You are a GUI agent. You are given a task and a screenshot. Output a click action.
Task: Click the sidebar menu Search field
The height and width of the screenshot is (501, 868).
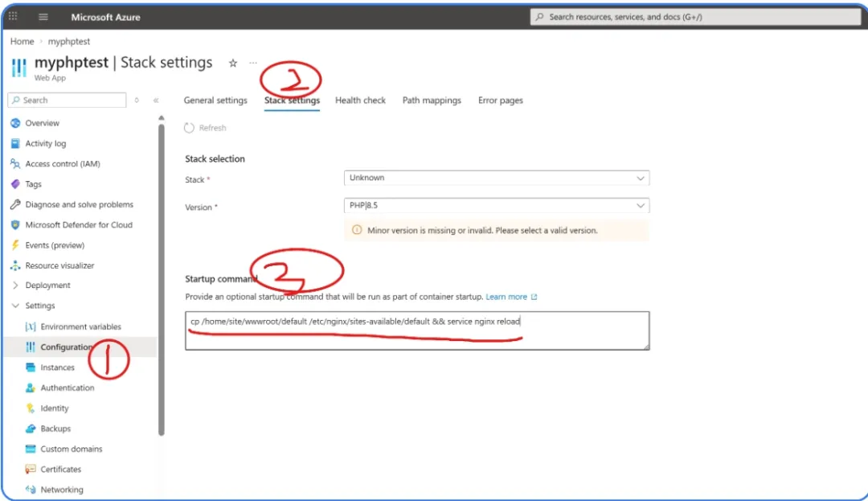pyautogui.click(x=67, y=101)
